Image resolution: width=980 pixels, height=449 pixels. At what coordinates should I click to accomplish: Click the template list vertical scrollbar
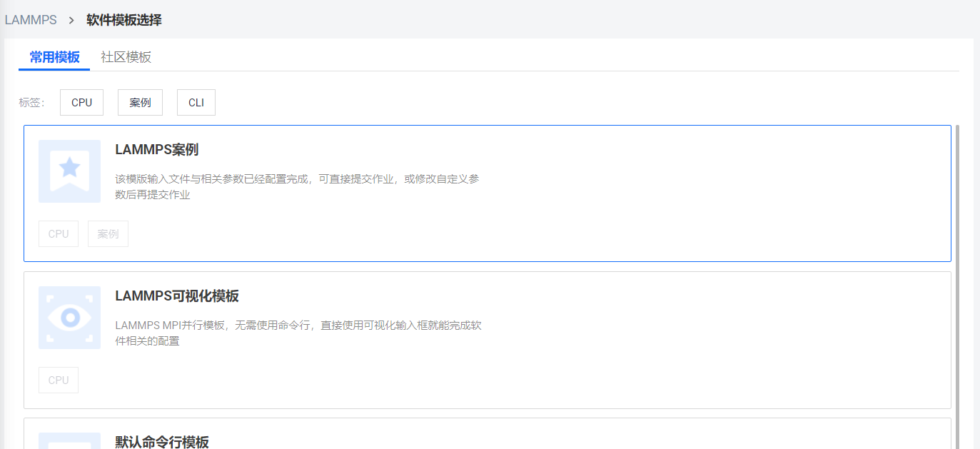(x=958, y=286)
